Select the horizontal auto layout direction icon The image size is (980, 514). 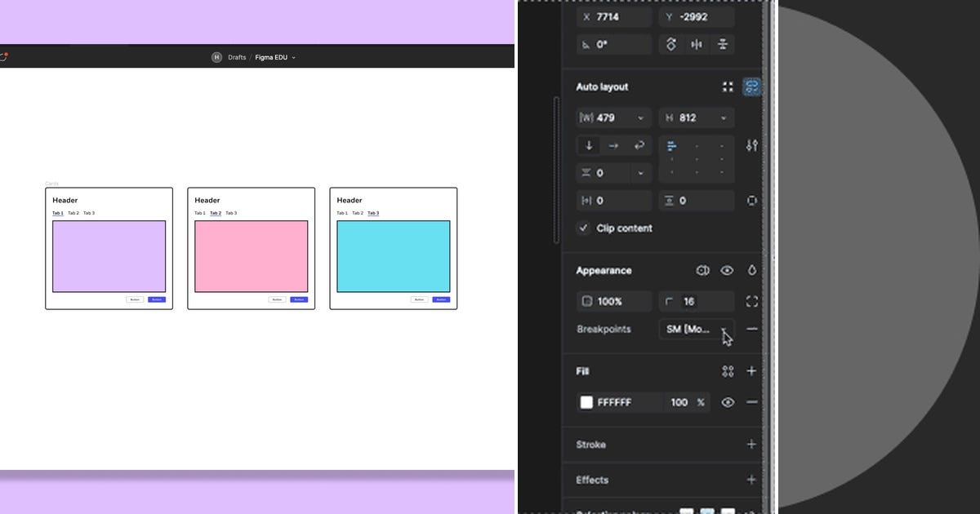(x=614, y=145)
